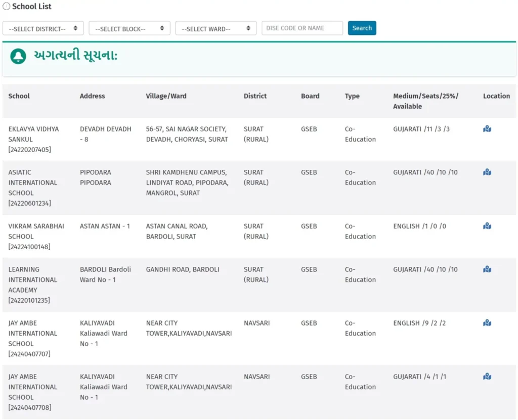Click the green notification bell icon
The image size is (518, 420).
click(x=18, y=56)
